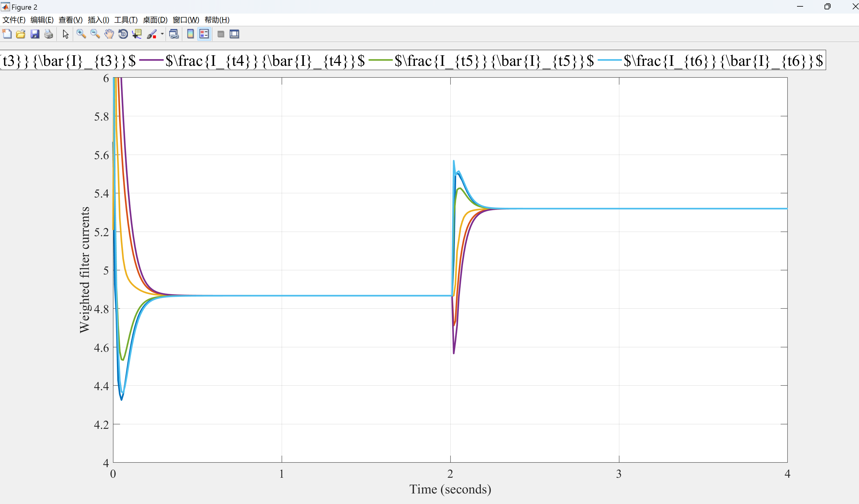The image size is (859, 504).
Task: Click the x-axis tick label 1
Action: [282, 474]
